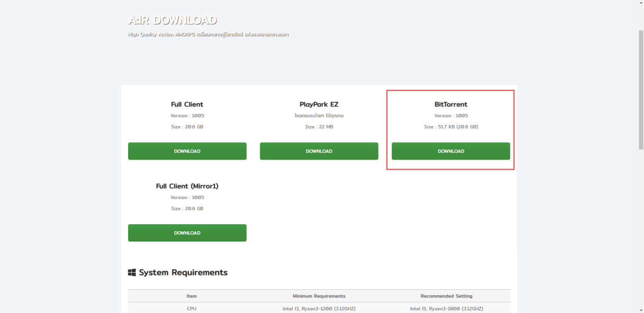Start the BitTorrent download

451,151
